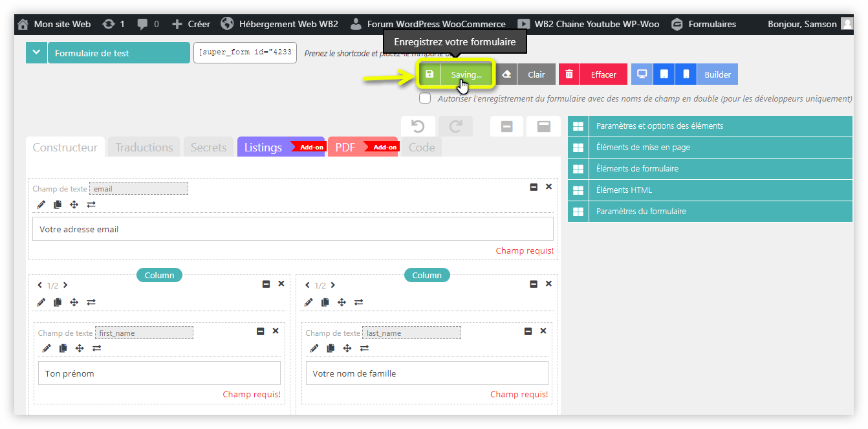The image size is (868, 429).
Task: Enable saving with duplicate field names checkbox
Action: 425,98
